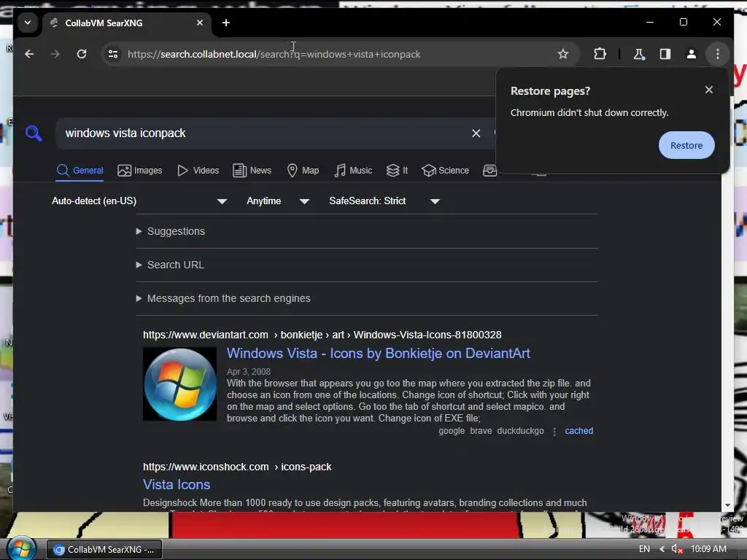Toggle the browser side panel
The width and height of the screenshot is (747, 560).
coord(665,54)
